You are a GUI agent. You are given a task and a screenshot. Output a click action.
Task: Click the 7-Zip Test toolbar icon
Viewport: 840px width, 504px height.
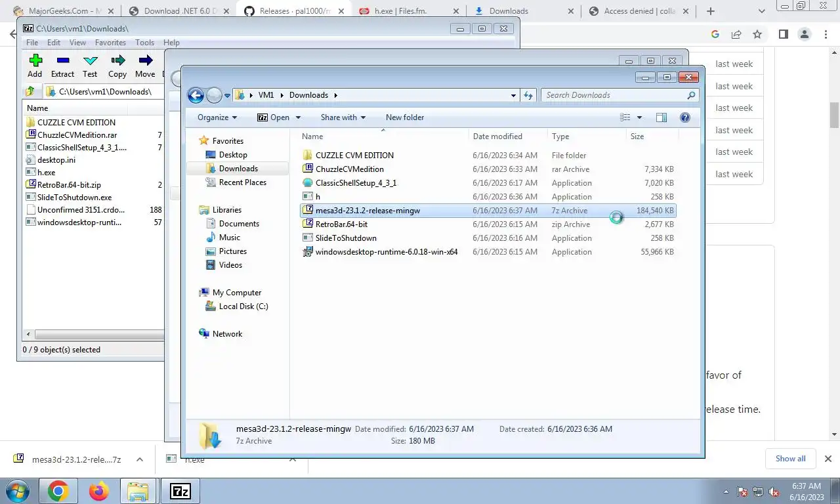90,60
